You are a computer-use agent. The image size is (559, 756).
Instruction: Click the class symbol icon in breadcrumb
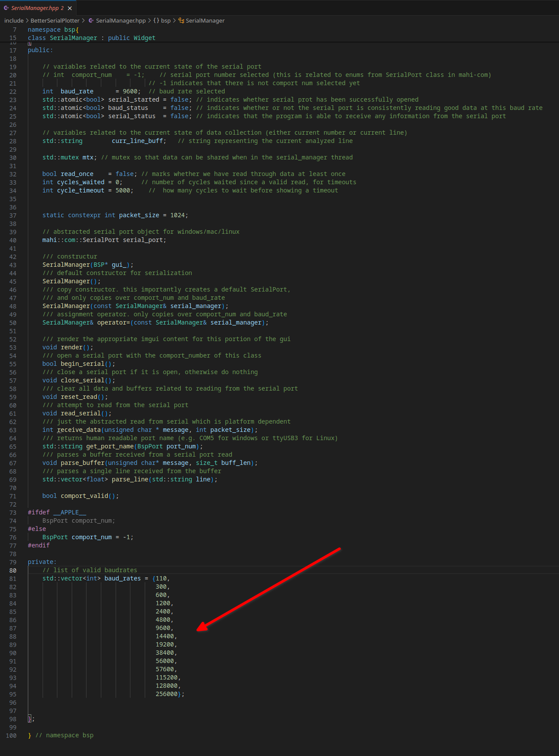click(181, 20)
